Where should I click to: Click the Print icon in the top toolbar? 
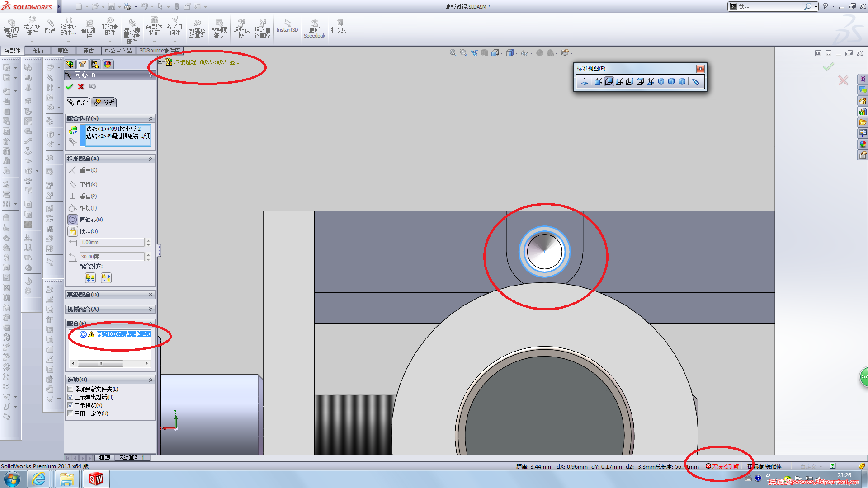(x=127, y=6)
